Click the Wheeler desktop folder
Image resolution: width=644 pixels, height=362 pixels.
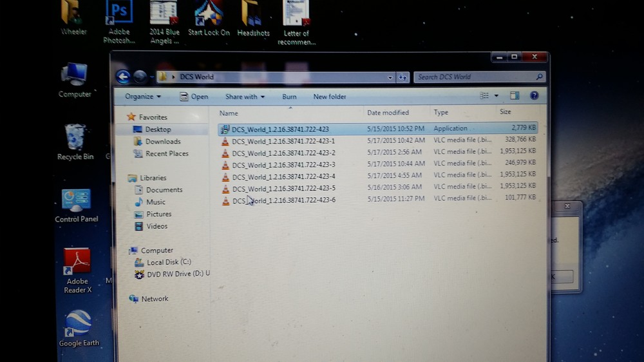(73, 17)
